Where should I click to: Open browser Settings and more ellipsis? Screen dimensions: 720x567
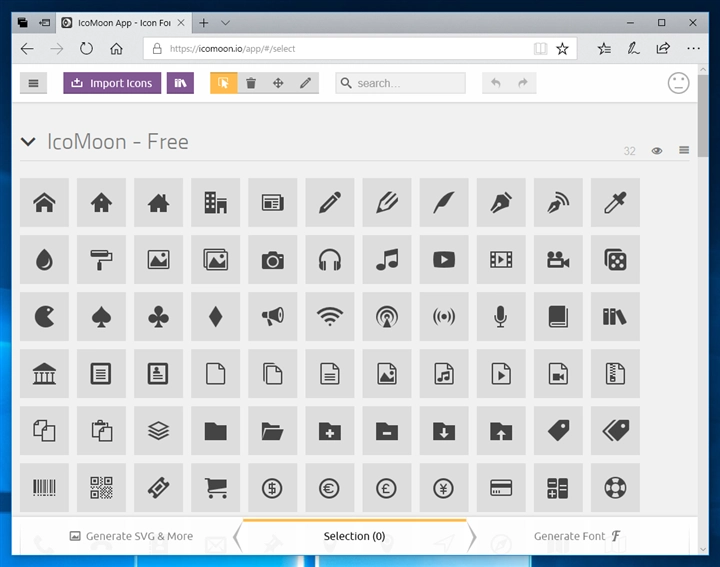click(693, 48)
